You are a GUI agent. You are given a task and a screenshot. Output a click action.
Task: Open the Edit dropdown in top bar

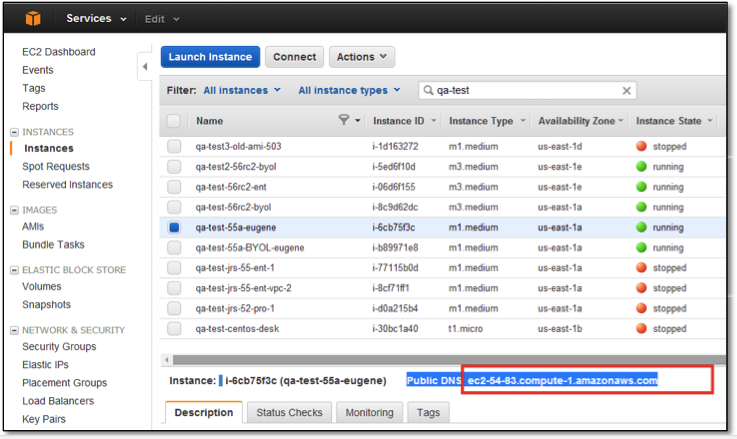pos(162,19)
